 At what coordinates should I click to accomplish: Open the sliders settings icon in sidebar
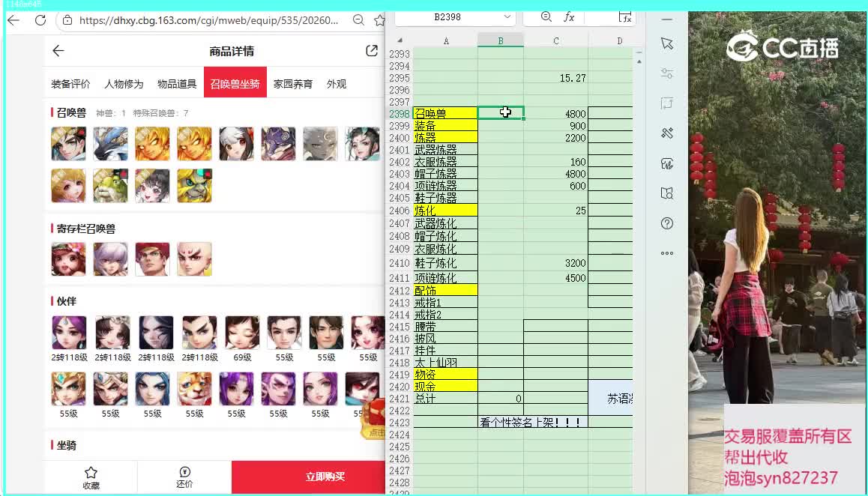coord(667,73)
